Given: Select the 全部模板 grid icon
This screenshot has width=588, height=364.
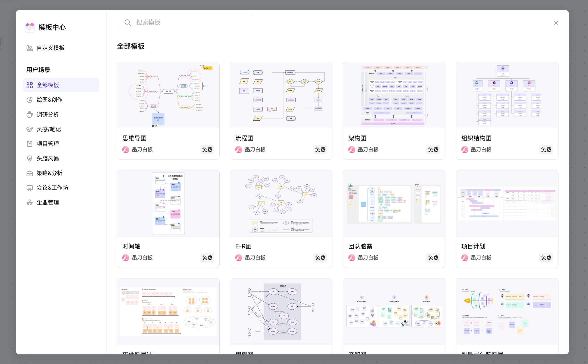Looking at the screenshot, I should click(x=29, y=85).
